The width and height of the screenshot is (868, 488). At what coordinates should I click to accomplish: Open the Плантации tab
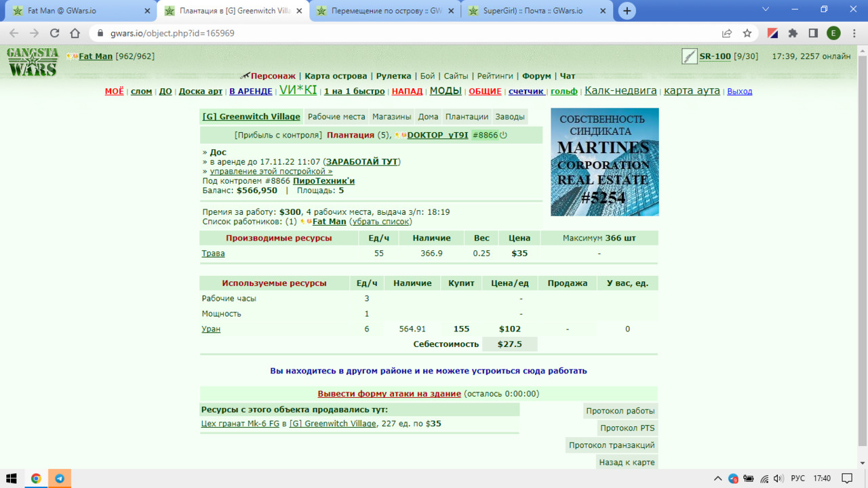click(x=467, y=117)
